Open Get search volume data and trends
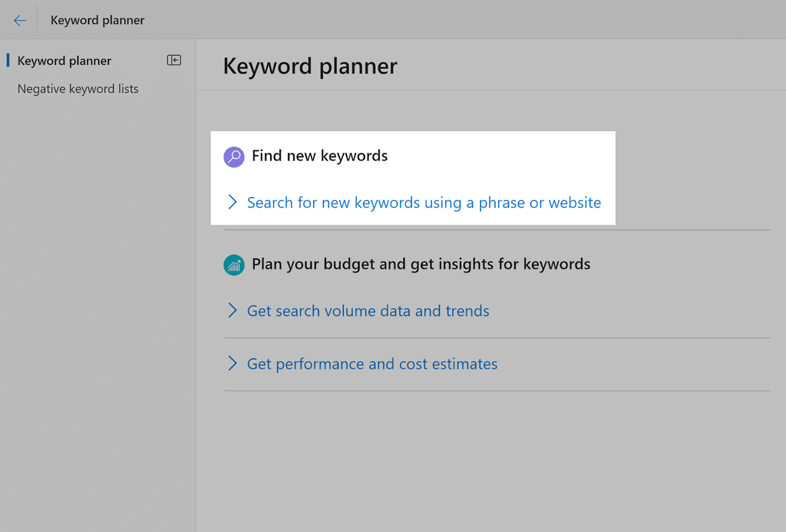Viewport: 786px width, 532px height. click(x=368, y=311)
